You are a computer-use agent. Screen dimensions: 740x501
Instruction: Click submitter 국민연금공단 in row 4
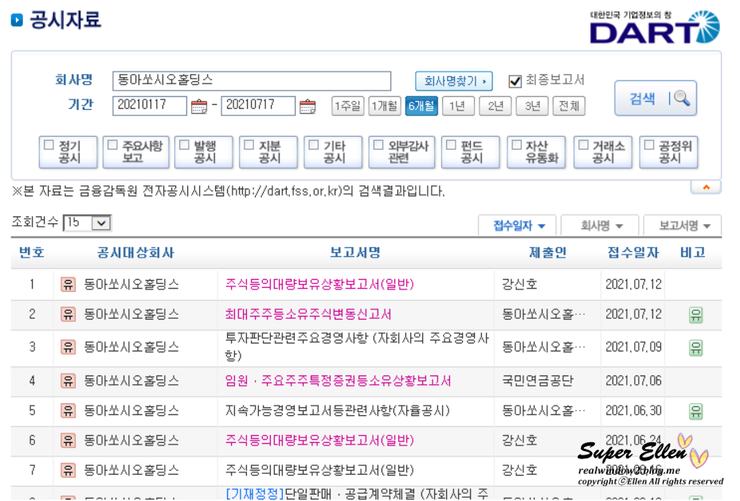pos(538,381)
